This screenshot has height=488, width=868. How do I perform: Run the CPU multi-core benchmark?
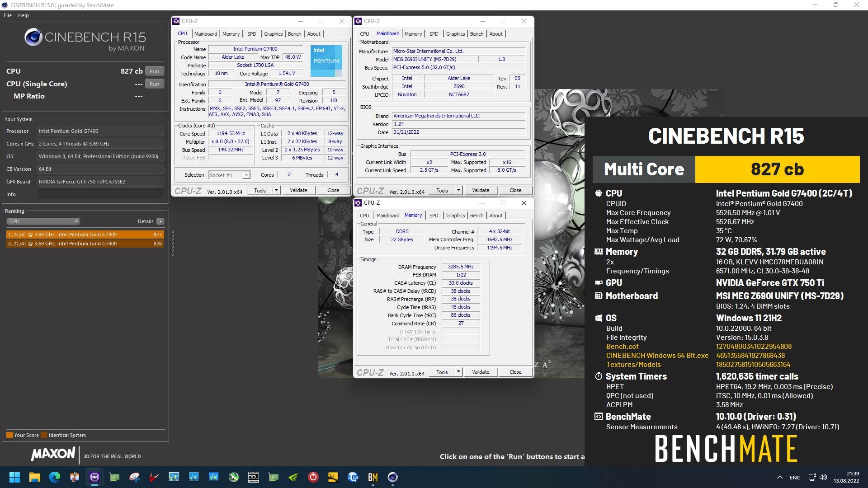155,71
